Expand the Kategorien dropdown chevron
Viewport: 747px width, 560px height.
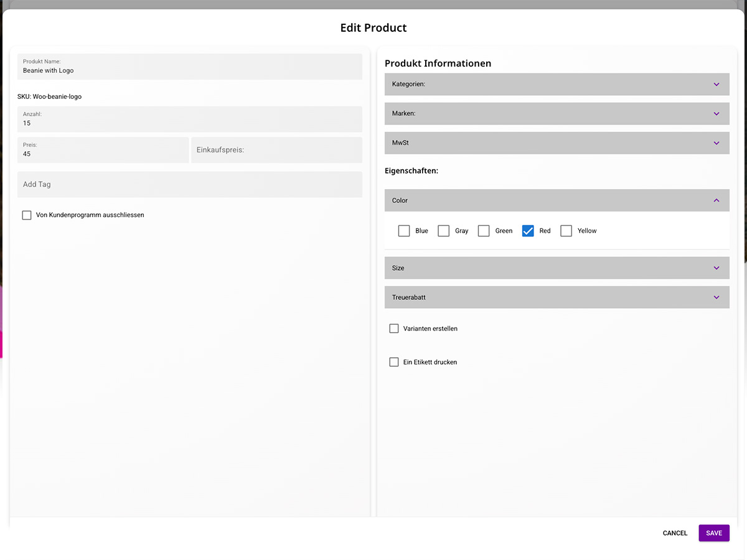click(x=716, y=84)
